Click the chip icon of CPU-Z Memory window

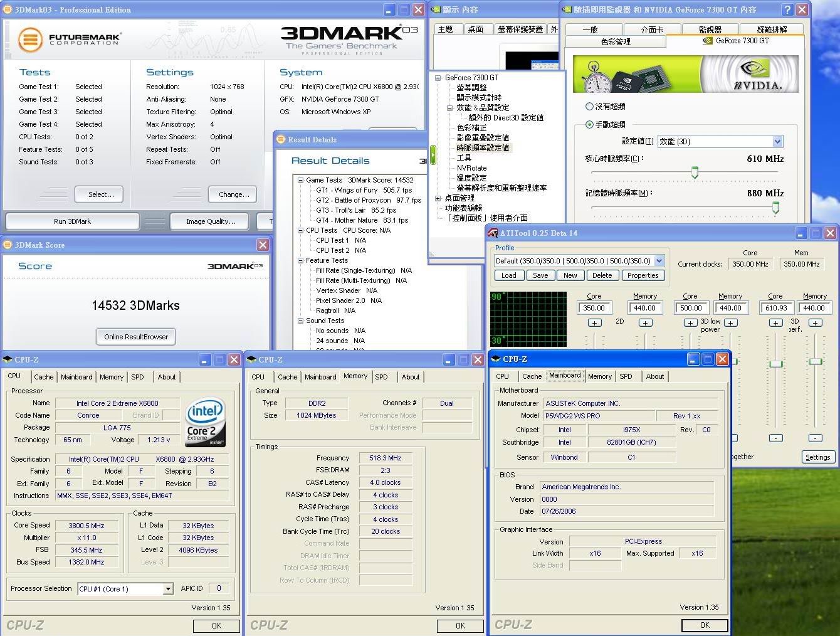(252, 359)
